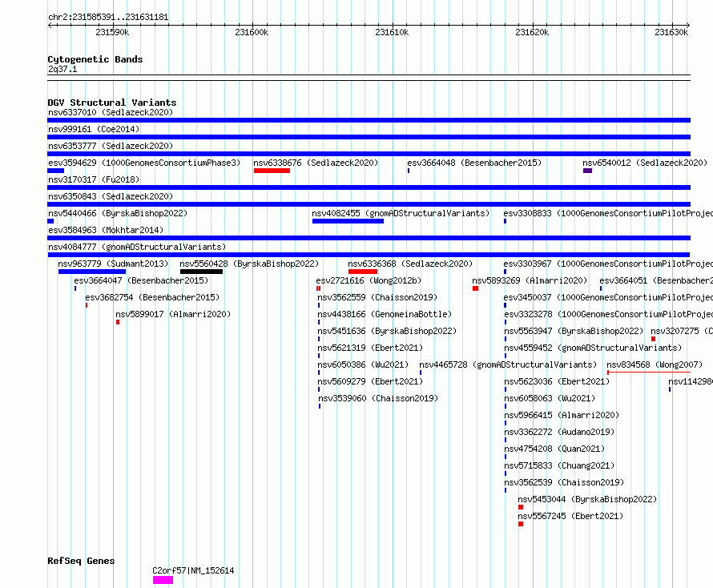
Task: Open nsv3362272 (Audano2019) label
Action: pos(559,432)
